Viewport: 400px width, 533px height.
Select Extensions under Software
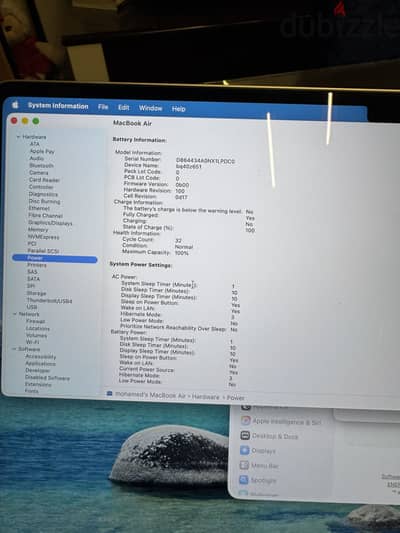[38, 384]
